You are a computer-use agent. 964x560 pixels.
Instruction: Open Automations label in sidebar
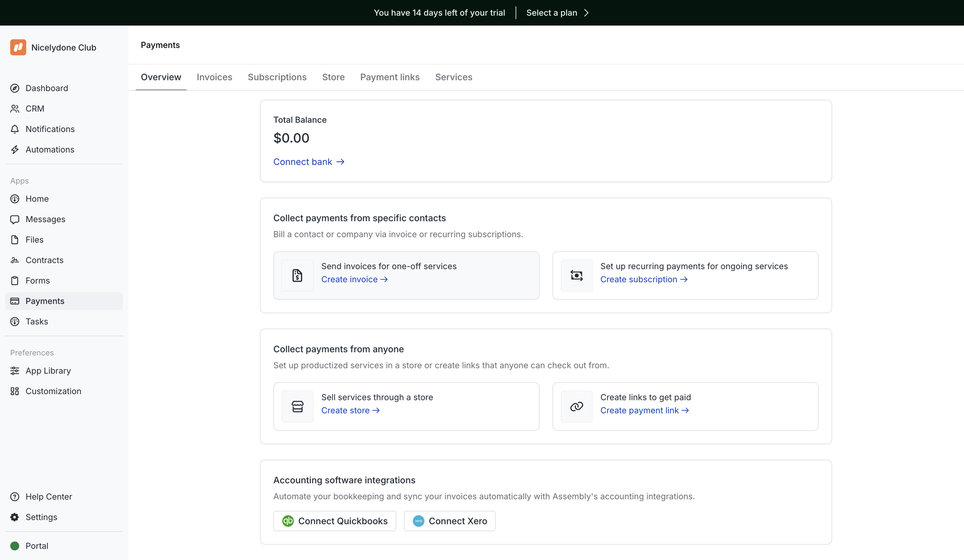[50, 150]
